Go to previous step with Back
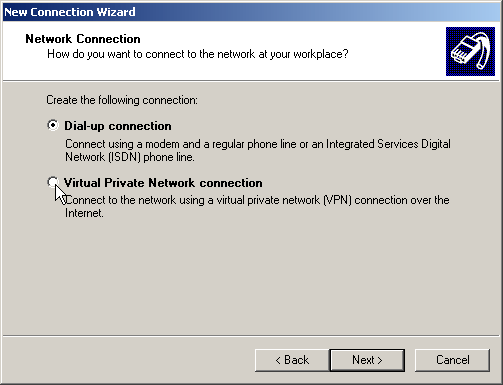 click(292, 360)
